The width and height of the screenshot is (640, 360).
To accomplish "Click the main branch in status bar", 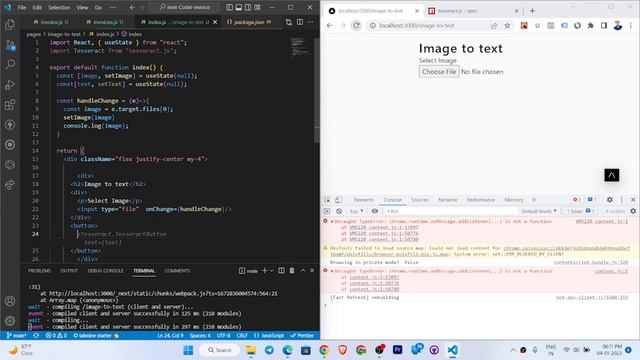I will 17,336.
